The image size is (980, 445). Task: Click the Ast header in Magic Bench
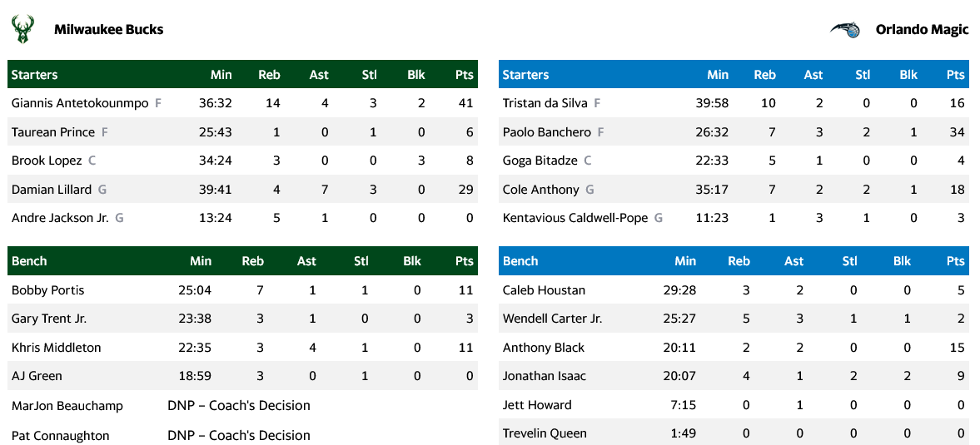[793, 261]
